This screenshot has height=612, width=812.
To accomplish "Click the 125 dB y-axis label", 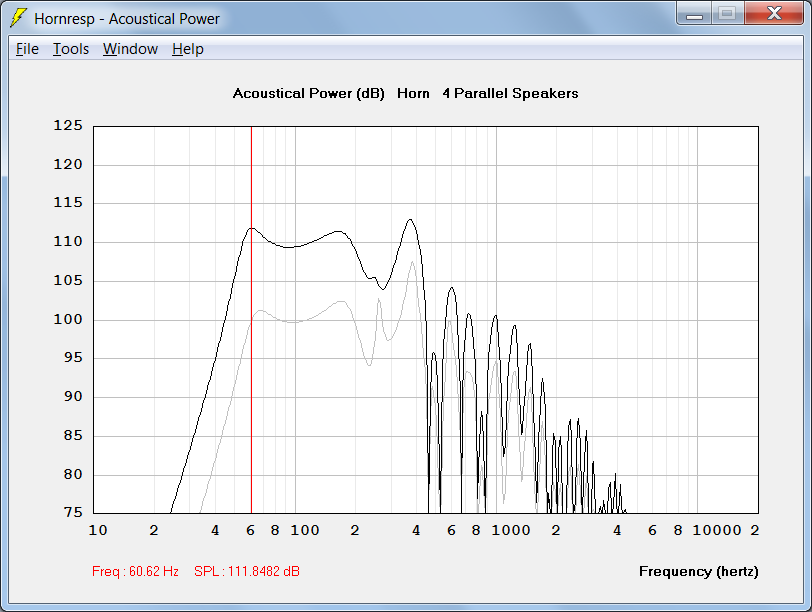I will [68, 125].
